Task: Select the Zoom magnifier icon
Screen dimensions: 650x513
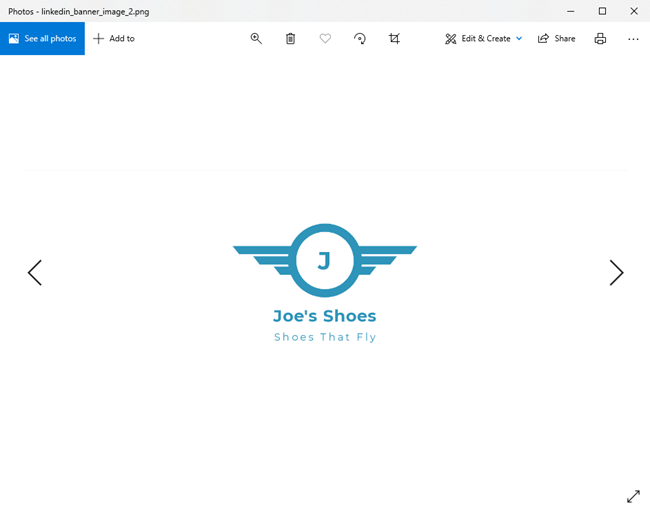Action: pos(256,39)
